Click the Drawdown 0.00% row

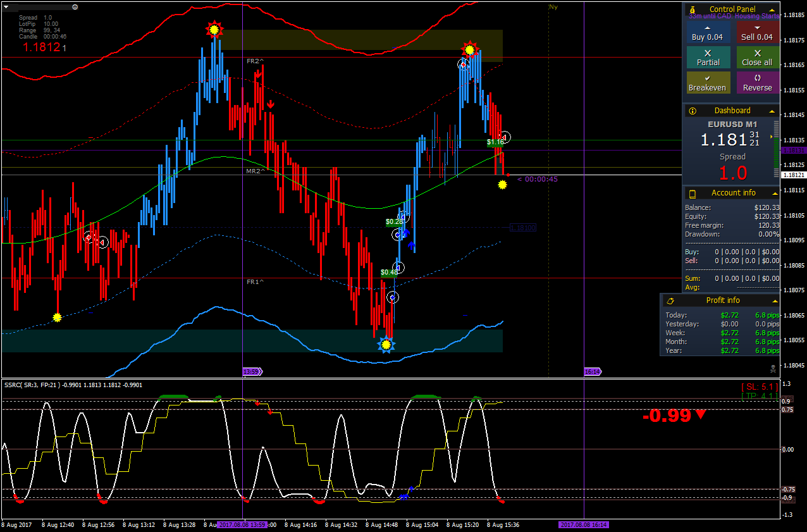pyautogui.click(x=732, y=234)
